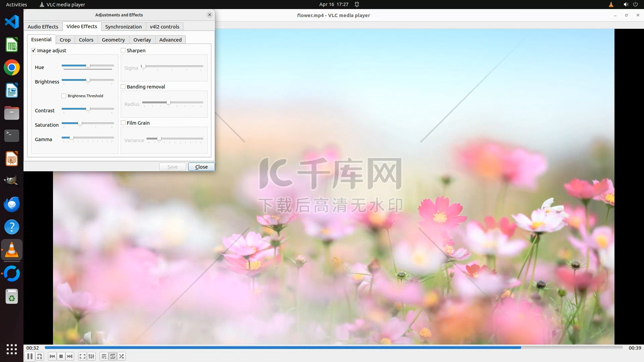Uncheck the Image adjust checkbox
Viewport: 644px width, 362px height.
click(x=34, y=50)
